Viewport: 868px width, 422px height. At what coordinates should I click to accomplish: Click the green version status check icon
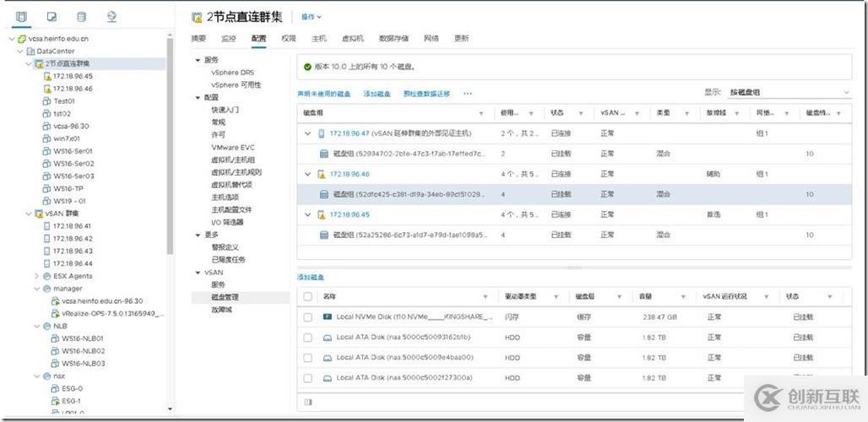[307, 67]
